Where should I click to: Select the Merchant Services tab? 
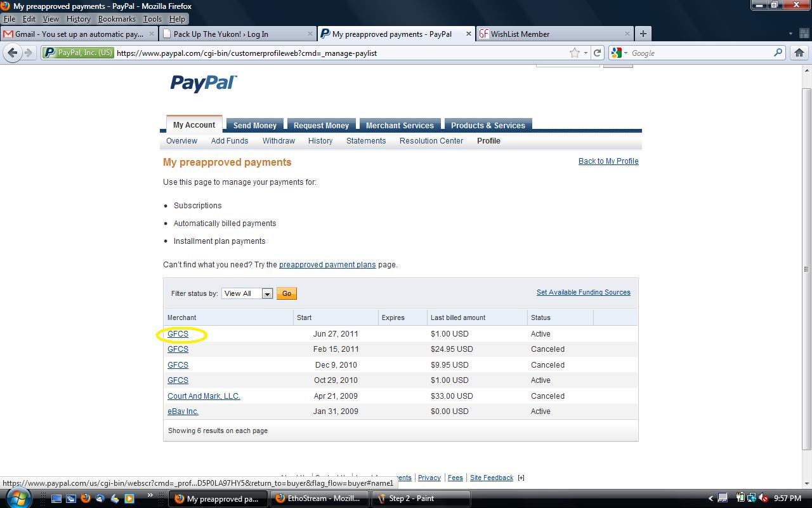[x=400, y=125]
